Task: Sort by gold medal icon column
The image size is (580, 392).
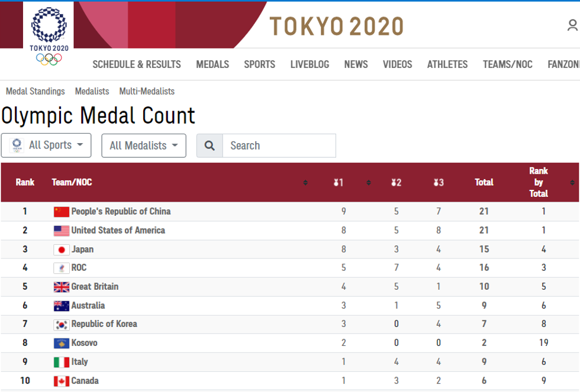Action: click(338, 183)
